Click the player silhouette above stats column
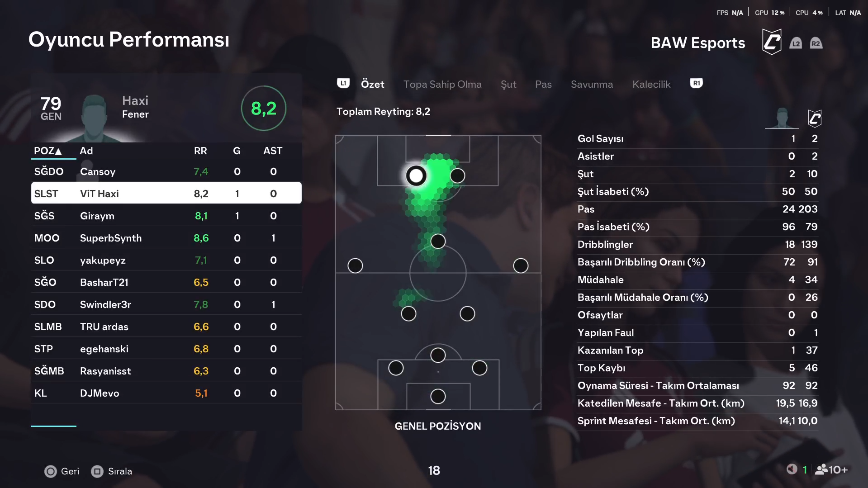 pos(782,118)
